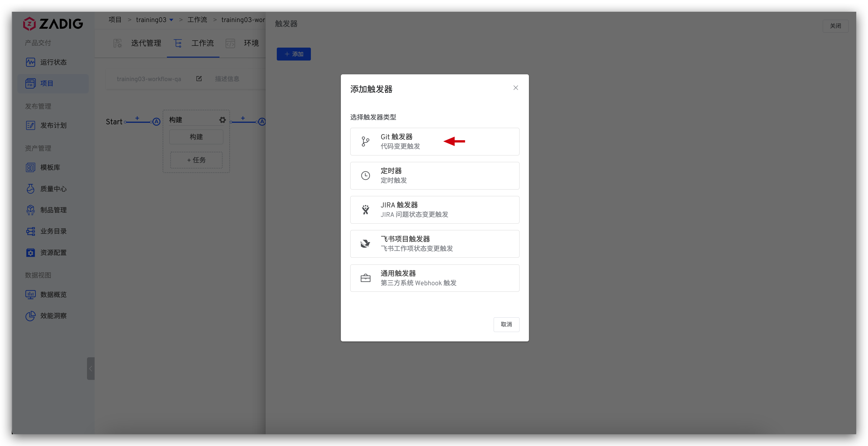The width and height of the screenshot is (868, 446).
Task: Open 数据概览 in the sidebar
Action: click(x=53, y=294)
